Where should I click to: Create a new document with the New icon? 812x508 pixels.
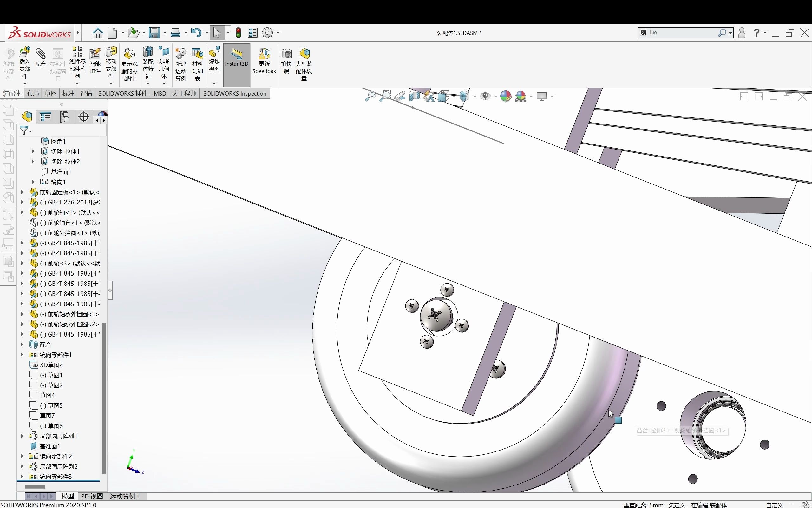[113, 33]
